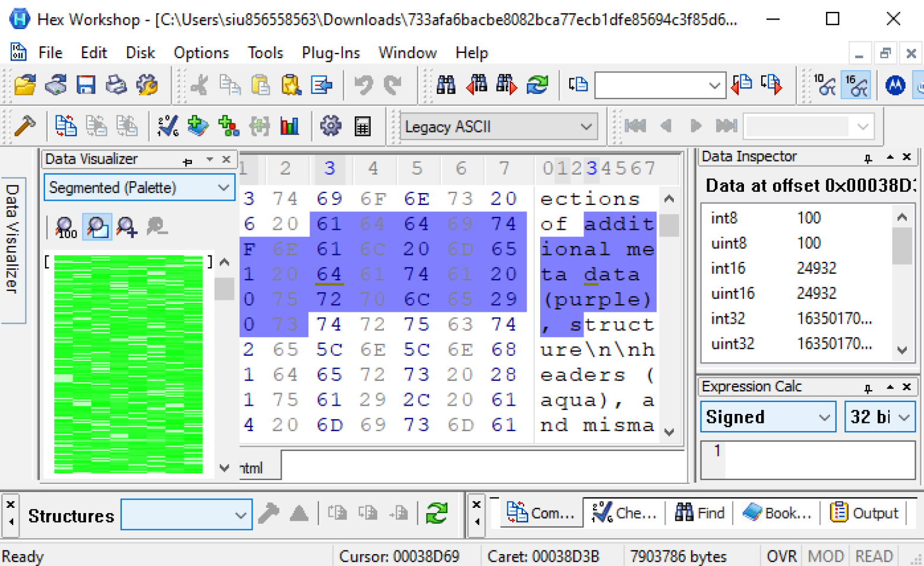Click the Open Drive disk icon

pos(56,86)
